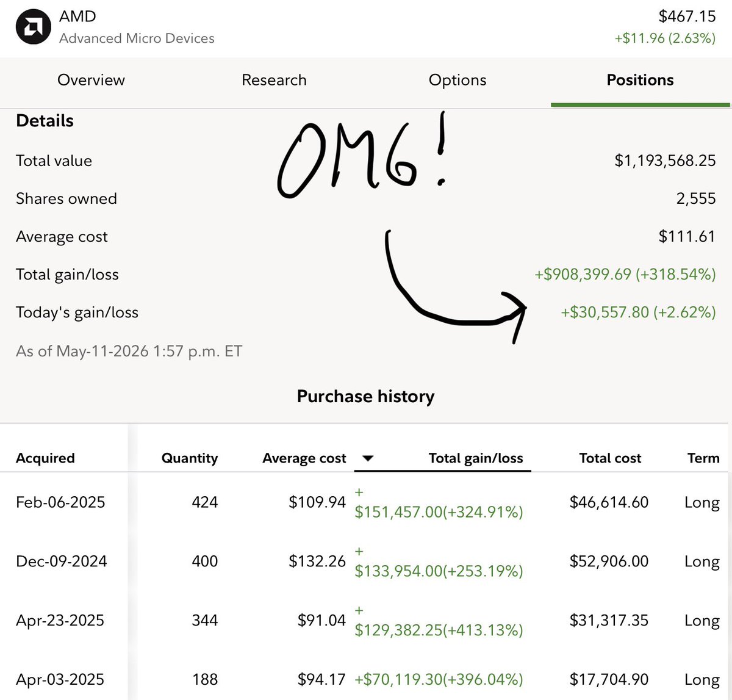The image size is (732, 700).
Task: Click the $17,704.90 total cost cell
Action: tap(609, 680)
